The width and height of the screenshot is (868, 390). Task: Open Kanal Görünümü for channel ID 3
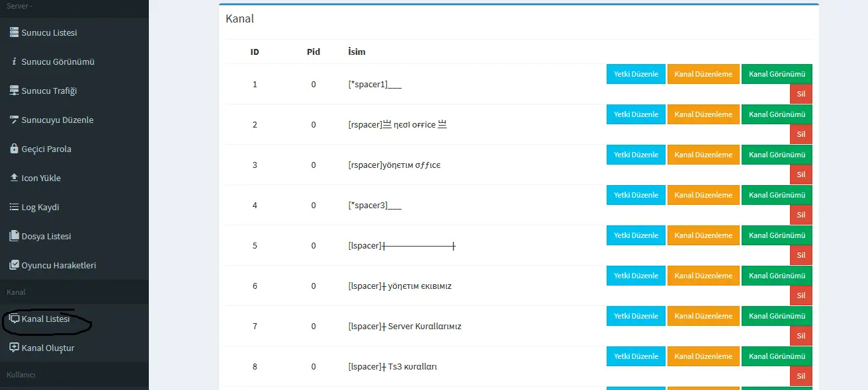point(777,155)
